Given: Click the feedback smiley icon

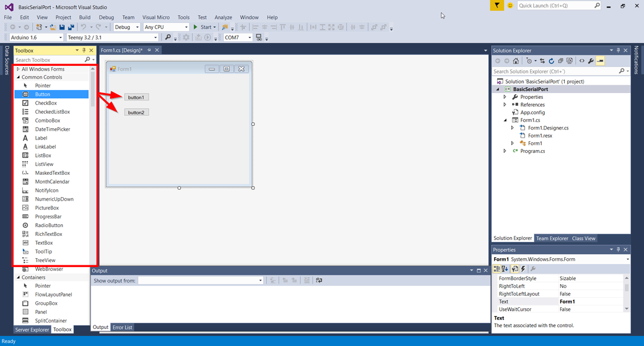Looking at the screenshot, I should click(510, 5).
